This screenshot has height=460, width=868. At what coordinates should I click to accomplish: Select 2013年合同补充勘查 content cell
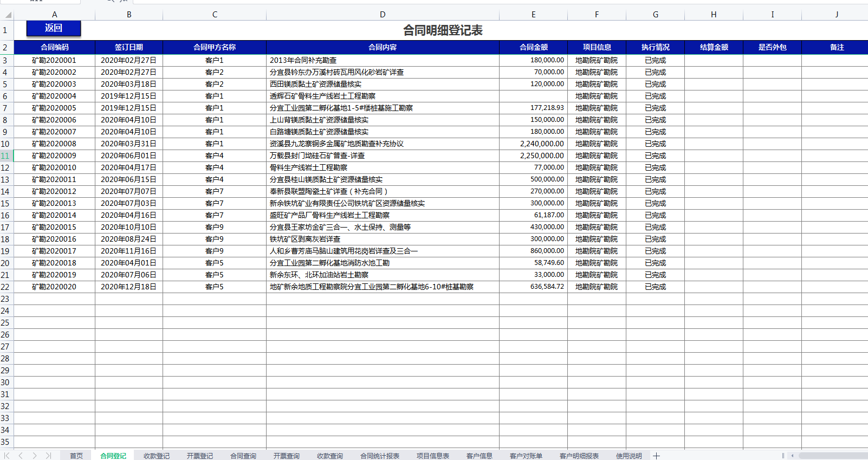point(383,60)
